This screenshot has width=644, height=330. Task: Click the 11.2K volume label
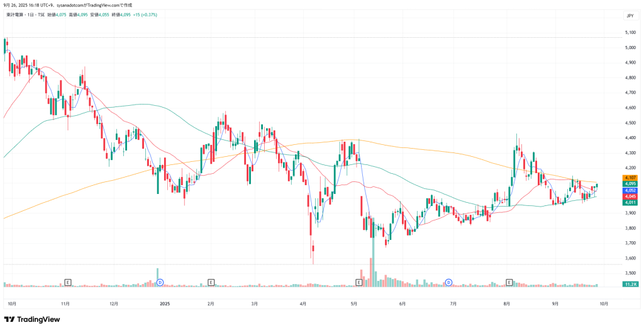pyautogui.click(x=630, y=285)
